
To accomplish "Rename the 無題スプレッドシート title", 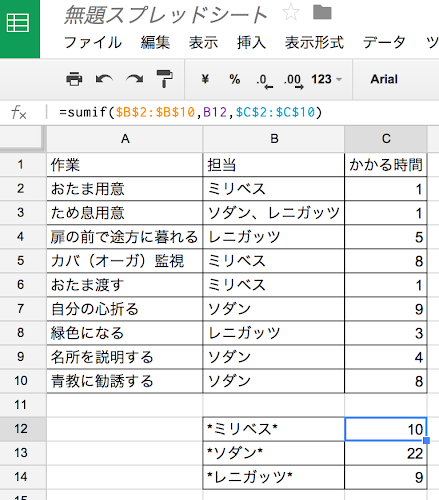I will pos(165,15).
